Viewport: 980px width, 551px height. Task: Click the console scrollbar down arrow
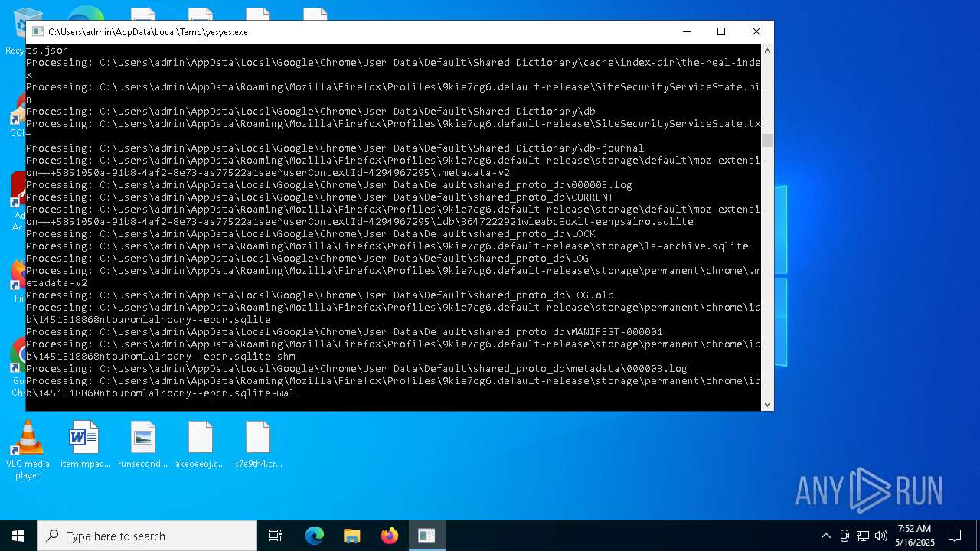coord(767,404)
